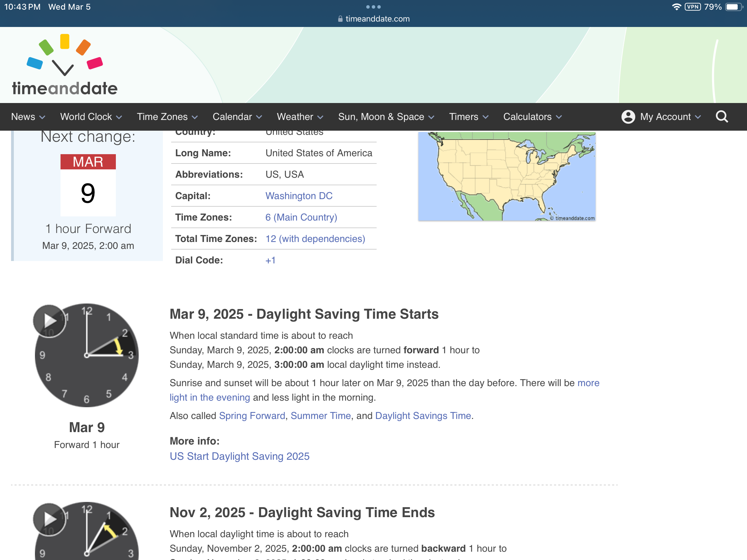
Task: Click the 1 hour Forward text
Action: tap(88, 228)
